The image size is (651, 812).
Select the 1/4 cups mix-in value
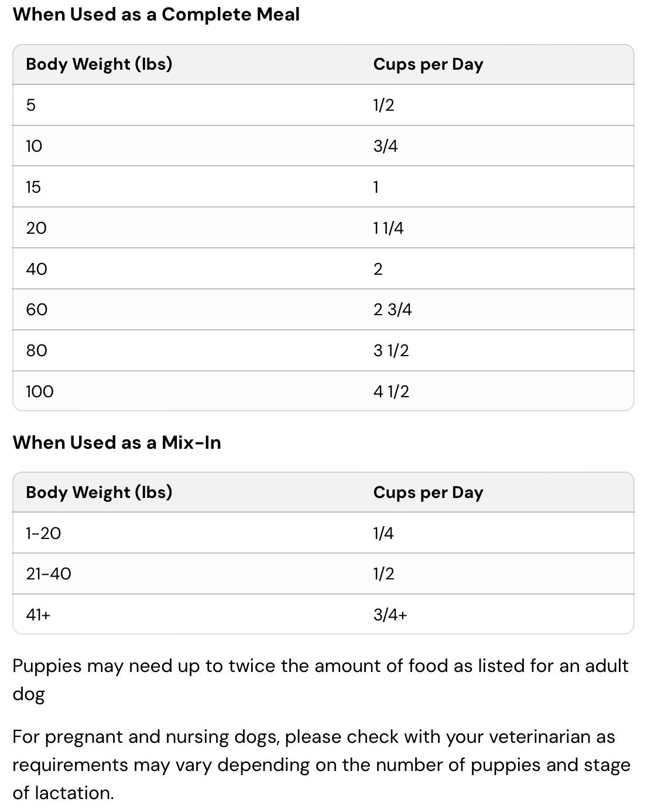tap(383, 533)
